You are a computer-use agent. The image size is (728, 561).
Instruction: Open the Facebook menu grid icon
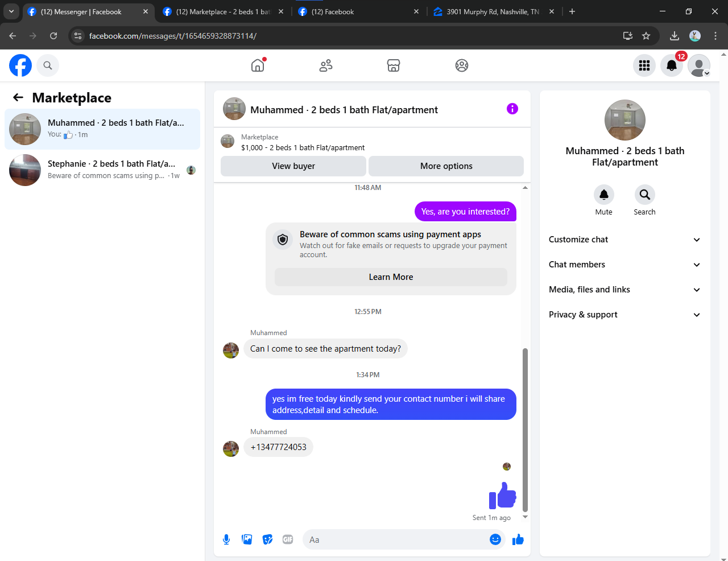pos(644,65)
